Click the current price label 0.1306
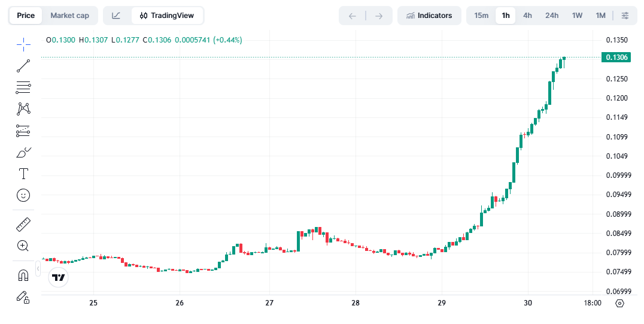 pos(616,57)
